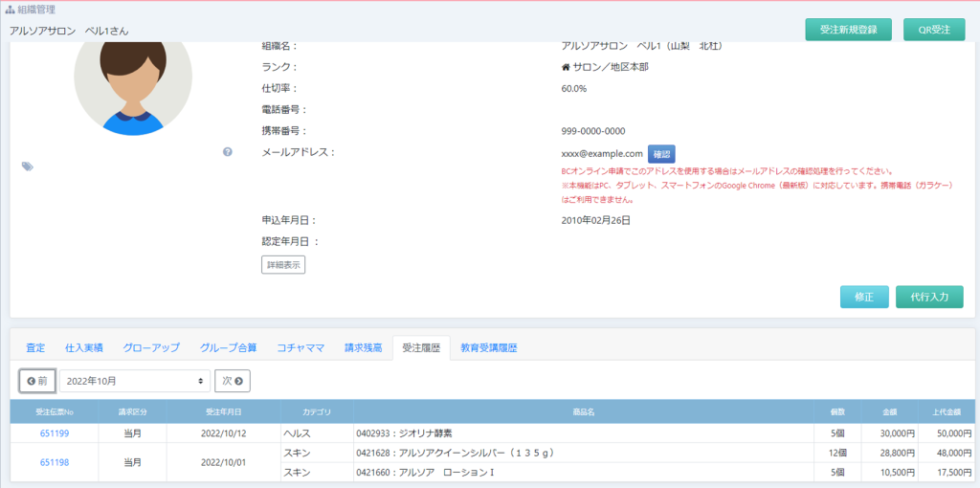Click the organization management icon in header

pos(10,10)
